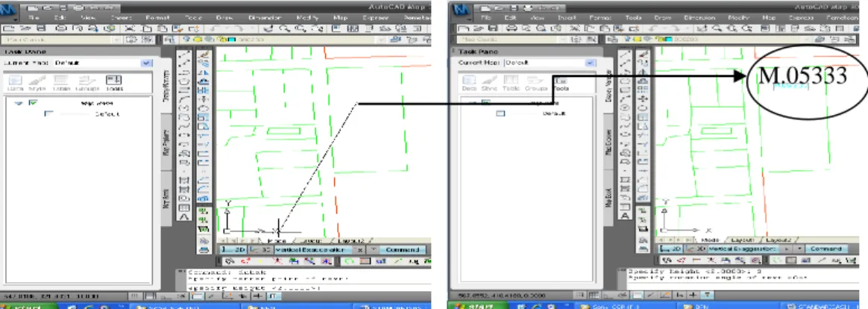Click Print icon in left window toolbar
This screenshot has width=868, height=309.
pyautogui.click(x=61, y=29)
